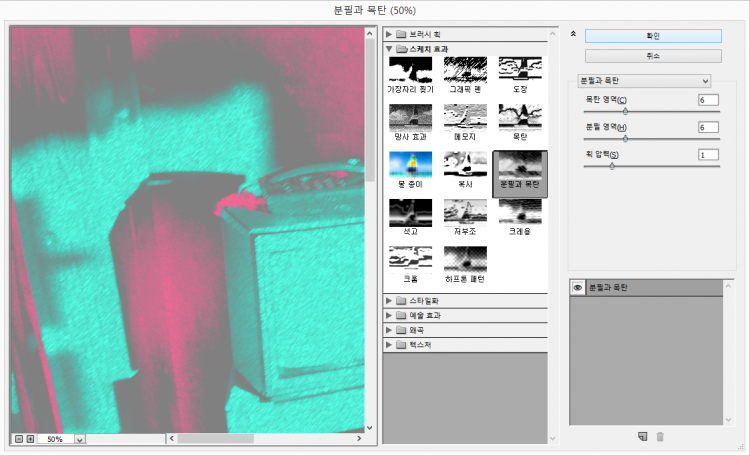
Task: Click the new effect layer icon
Action: [x=642, y=436]
